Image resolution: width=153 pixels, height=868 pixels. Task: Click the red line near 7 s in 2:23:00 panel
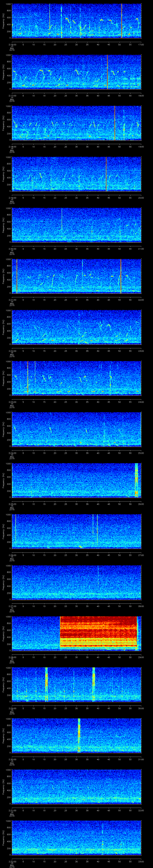28,378
